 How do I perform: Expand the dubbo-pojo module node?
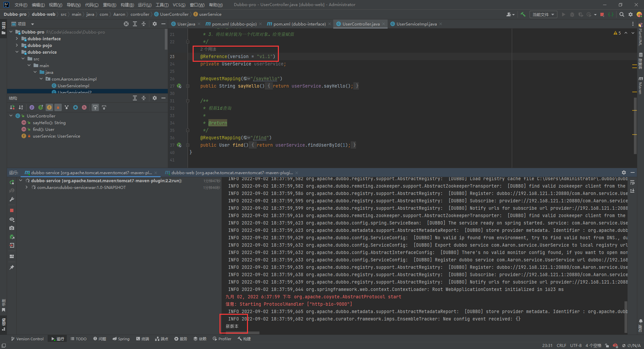tap(17, 45)
